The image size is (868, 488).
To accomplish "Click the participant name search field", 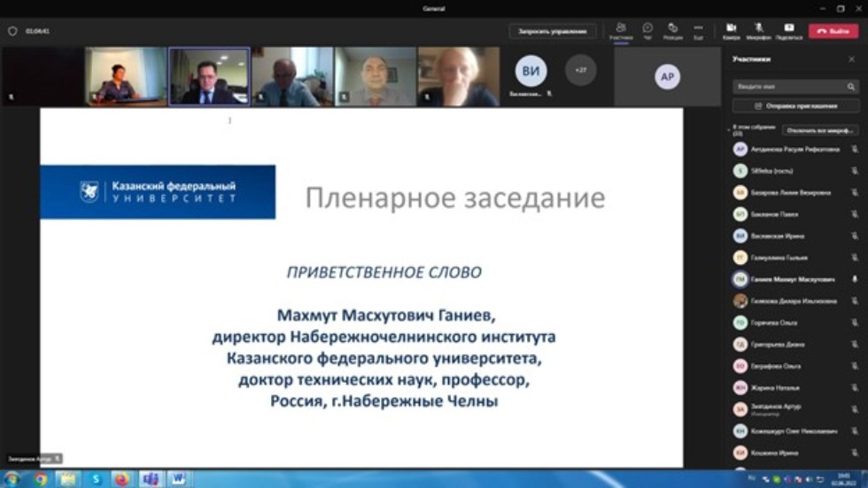I will pyautogui.click(x=788, y=87).
